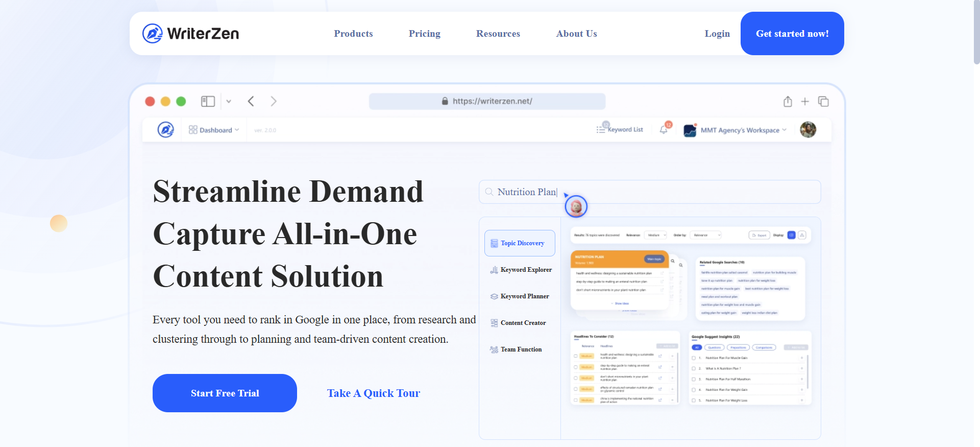
Task: Click the tab overview icon in browser toolbar
Action: 823,101
